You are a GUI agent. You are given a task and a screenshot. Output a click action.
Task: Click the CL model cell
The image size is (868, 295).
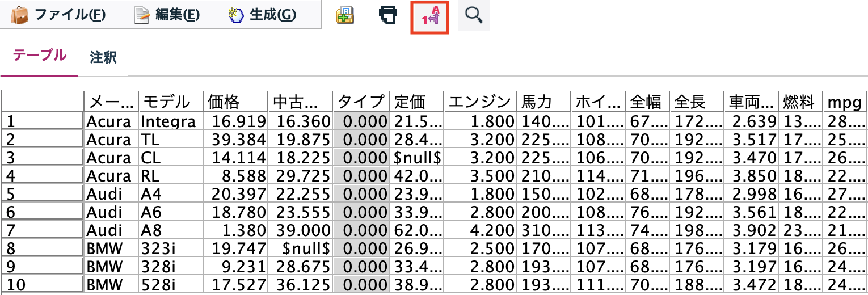tap(171, 157)
